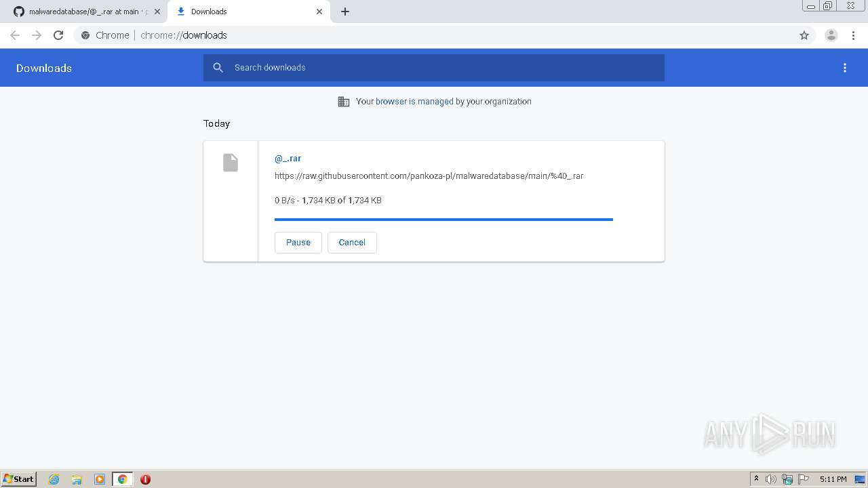Restore down the Chrome window
The width and height of the screenshot is (868, 488).
(x=828, y=5)
